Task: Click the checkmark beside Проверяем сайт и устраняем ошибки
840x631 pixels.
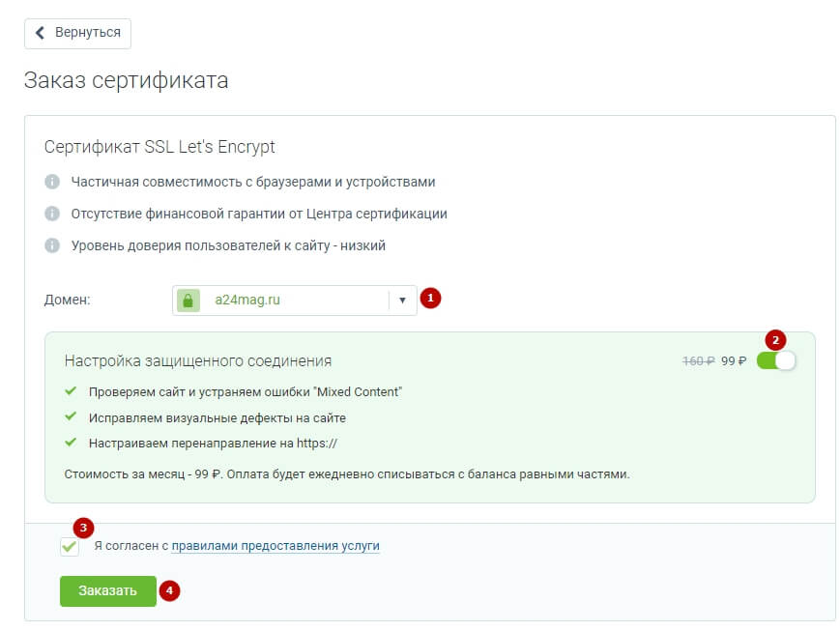Action: point(71,391)
